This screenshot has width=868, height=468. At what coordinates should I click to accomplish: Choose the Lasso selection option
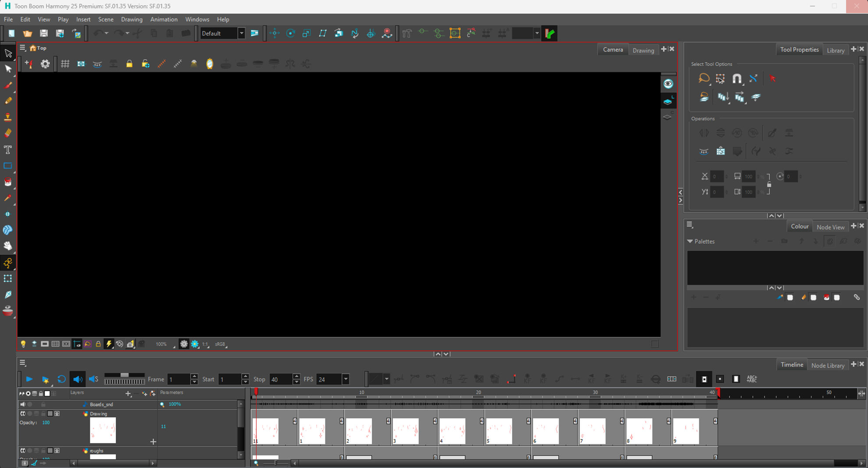coord(704,79)
